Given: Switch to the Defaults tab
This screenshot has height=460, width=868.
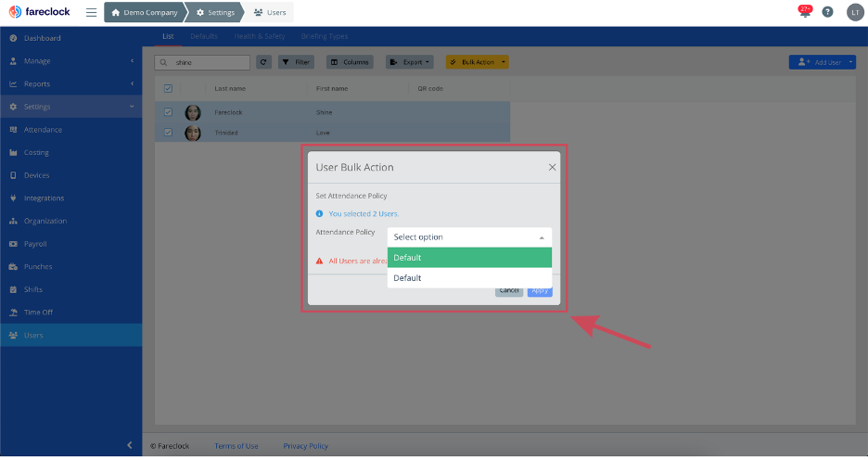Looking at the screenshot, I should [x=204, y=36].
